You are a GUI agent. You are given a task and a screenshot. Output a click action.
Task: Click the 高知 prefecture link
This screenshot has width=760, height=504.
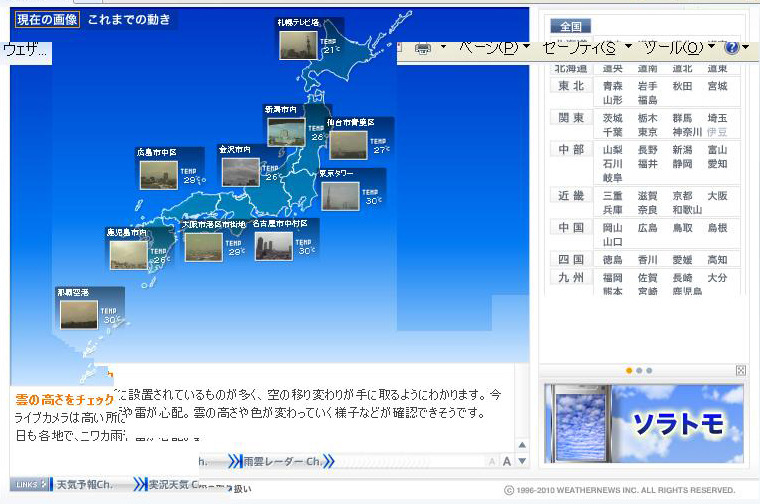click(x=717, y=260)
